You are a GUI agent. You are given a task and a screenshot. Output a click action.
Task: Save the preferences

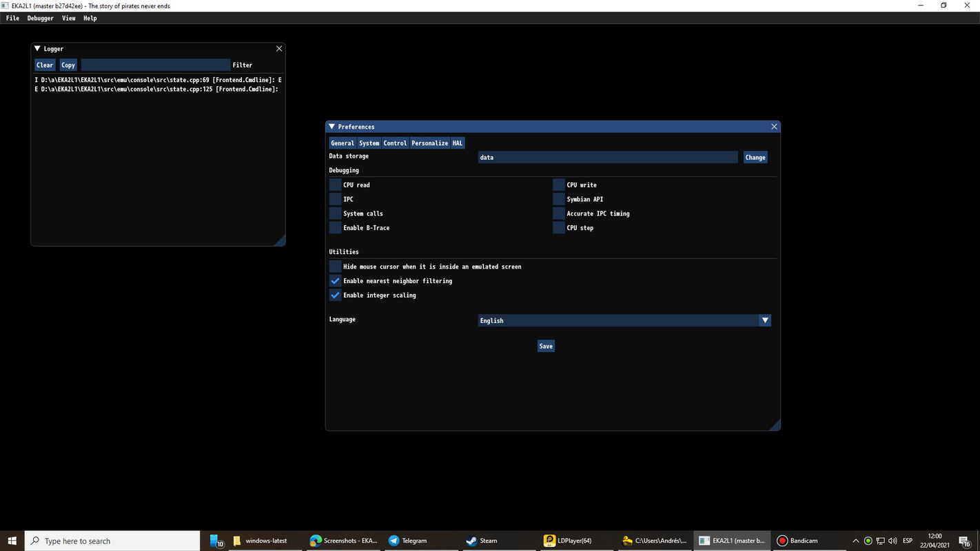546,346
